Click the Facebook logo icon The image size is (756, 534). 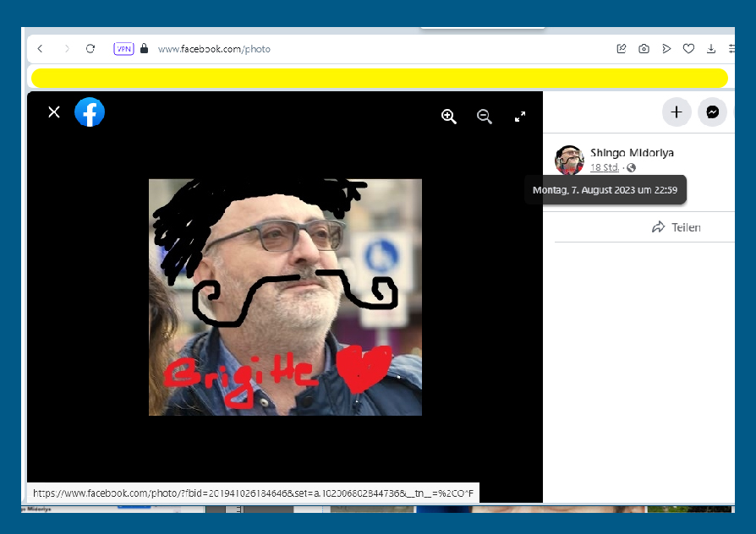pyautogui.click(x=90, y=112)
